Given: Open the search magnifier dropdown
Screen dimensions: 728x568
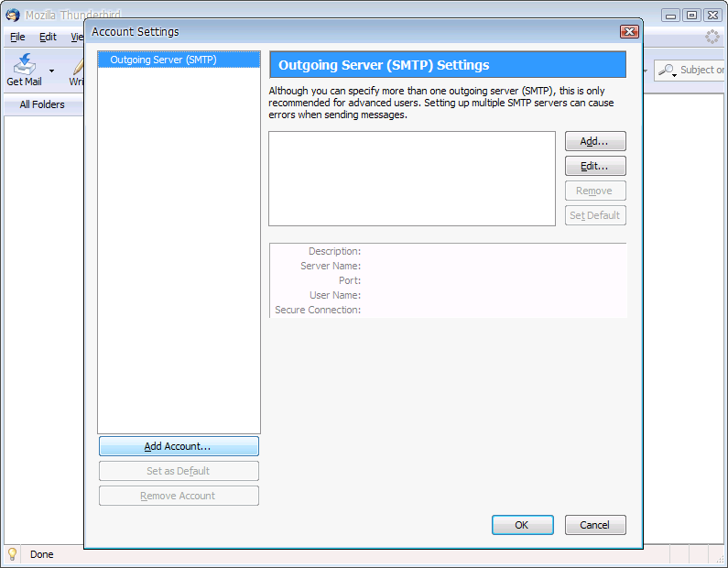Looking at the screenshot, I should [x=668, y=71].
